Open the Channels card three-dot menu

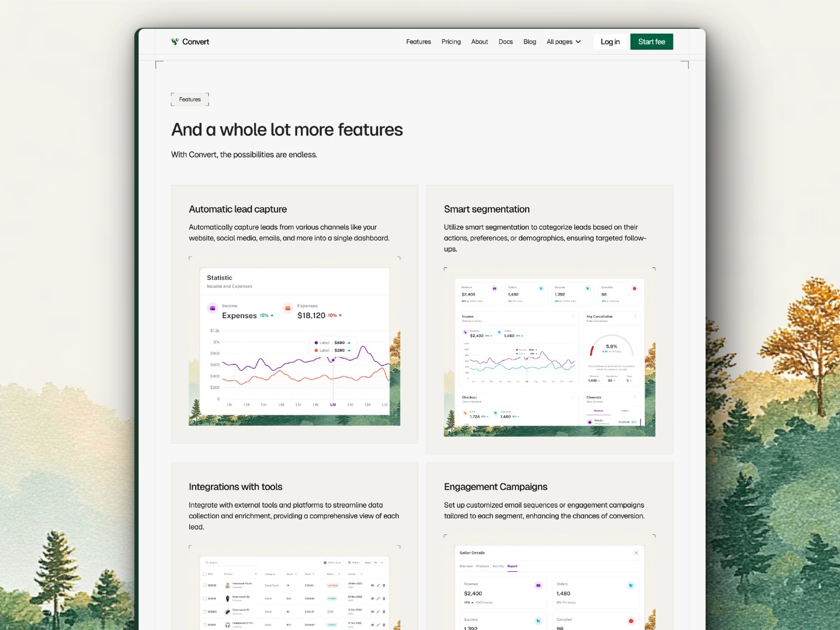pyautogui.click(x=635, y=397)
